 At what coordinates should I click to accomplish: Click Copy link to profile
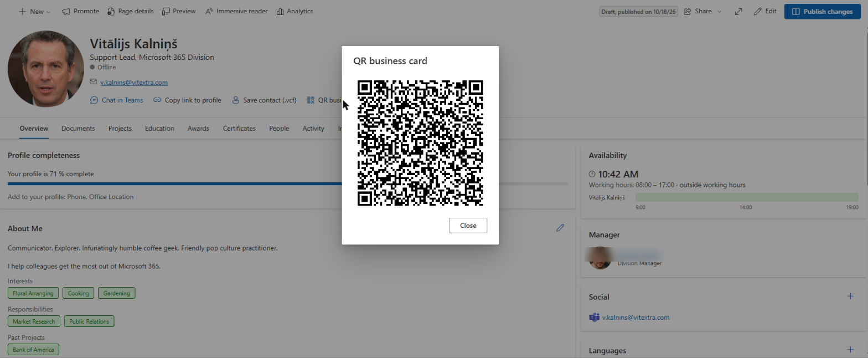tap(187, 100)
